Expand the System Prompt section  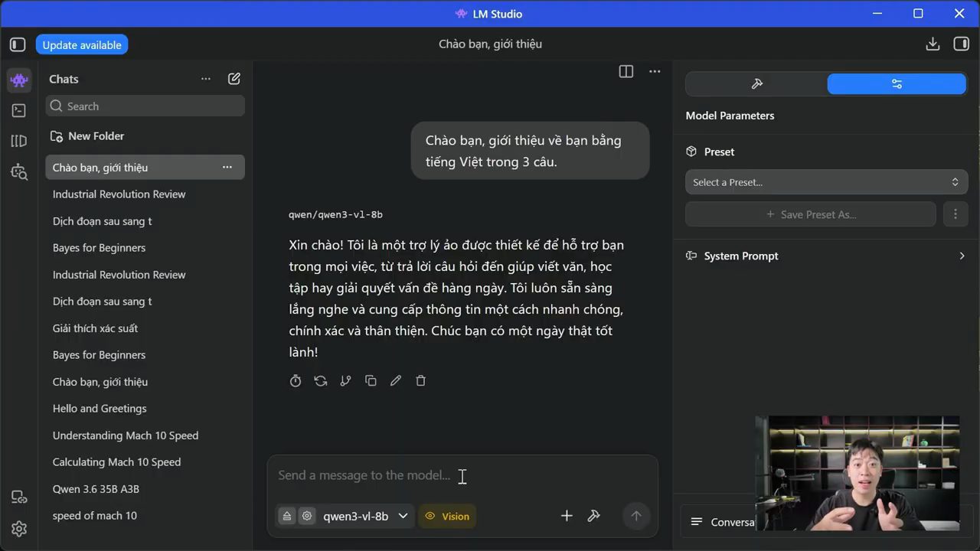tap(826, 256)
